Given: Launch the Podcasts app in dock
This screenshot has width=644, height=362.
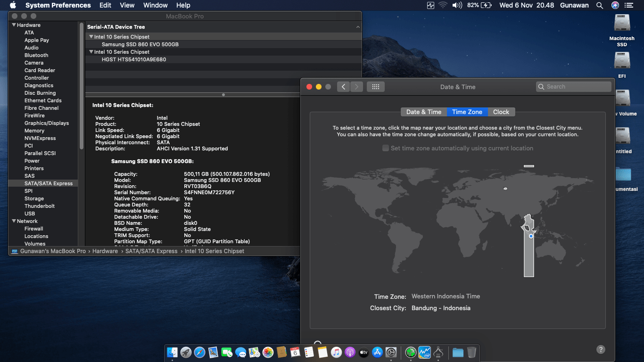Looking at the screenshot, I should click(x=350, y=352).
